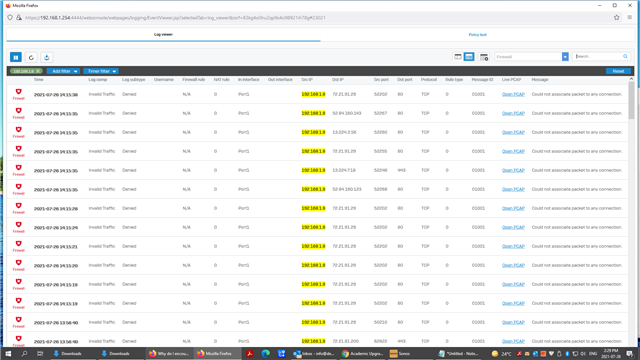This screenshot has height=360, width=640.
Task: Open Windows Start menu
Action: point(8,353)
